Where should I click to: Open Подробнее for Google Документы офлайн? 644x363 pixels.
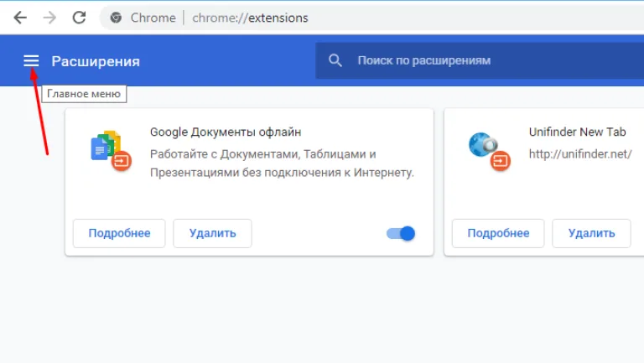(x=119, y=233)
